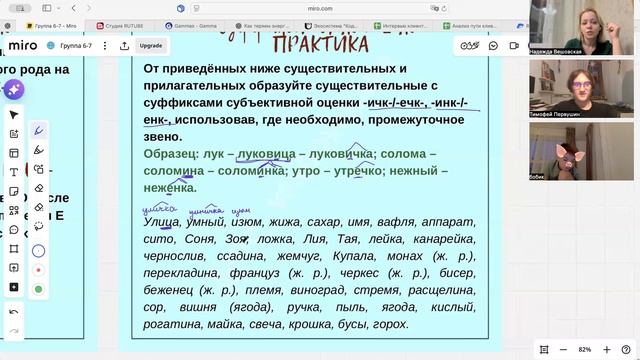This screenshot has width=640, height=360.
Task: Reload the page with refresh icon
Action: 444,8
